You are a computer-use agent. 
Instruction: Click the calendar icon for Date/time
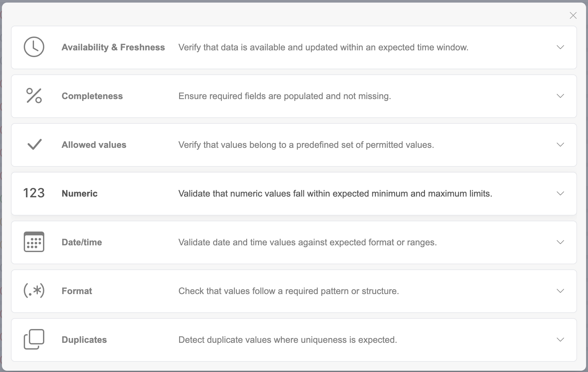click(x=34, y=242)
